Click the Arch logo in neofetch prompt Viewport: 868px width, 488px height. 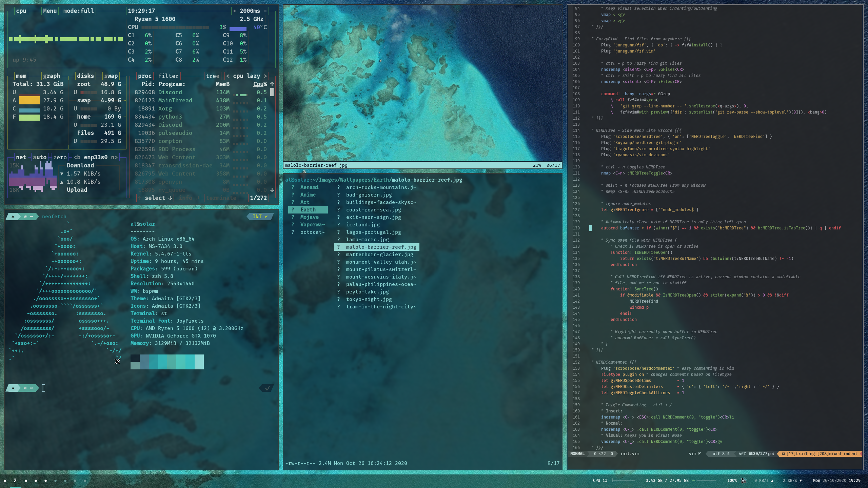[13, 217]
